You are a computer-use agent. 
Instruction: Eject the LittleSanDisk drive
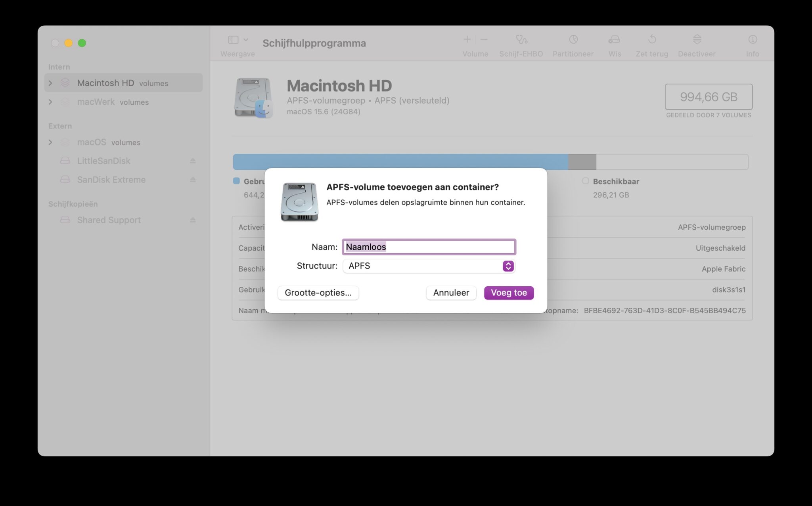click(x=193, y=161)
